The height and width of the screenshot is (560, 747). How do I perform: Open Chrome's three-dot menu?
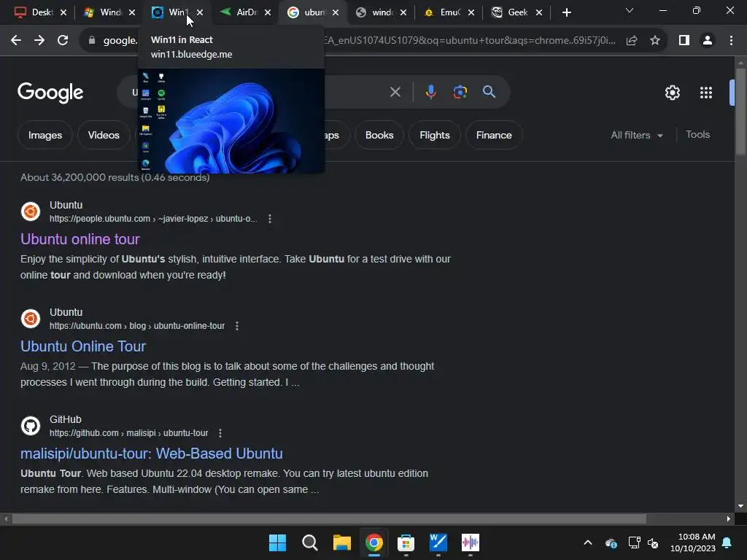click(x=731, y=41)
